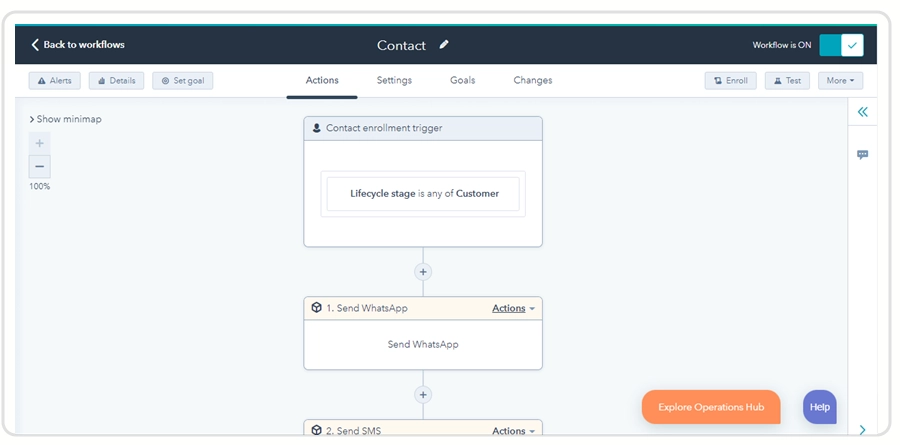Click the Test button

787,80
